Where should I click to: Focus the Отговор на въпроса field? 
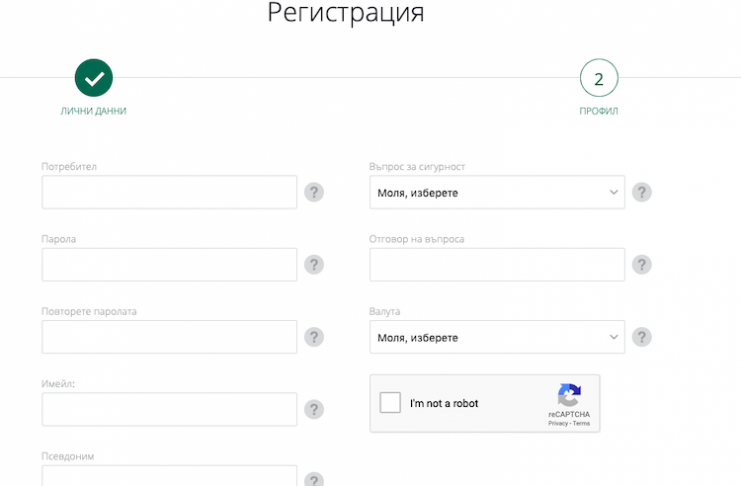497,265
